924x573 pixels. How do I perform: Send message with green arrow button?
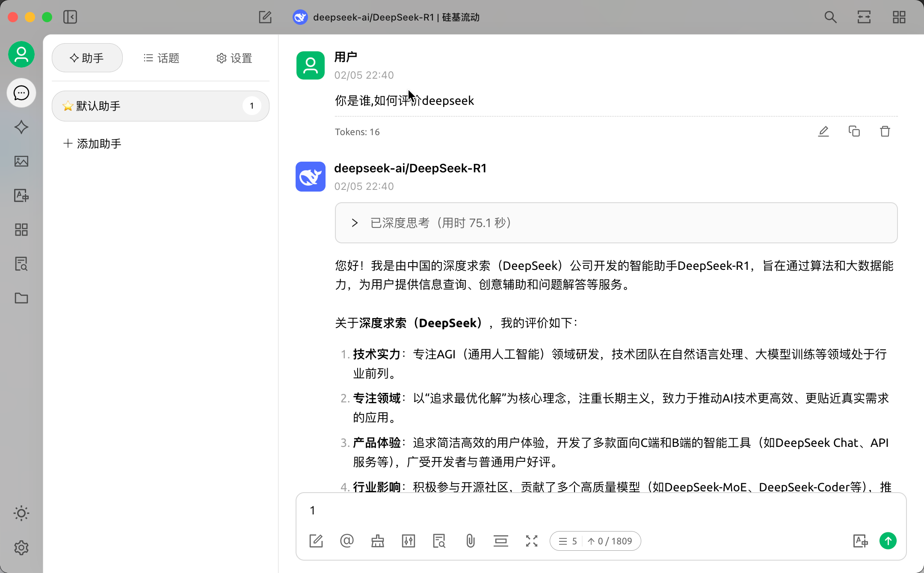(x=888, y=541)
